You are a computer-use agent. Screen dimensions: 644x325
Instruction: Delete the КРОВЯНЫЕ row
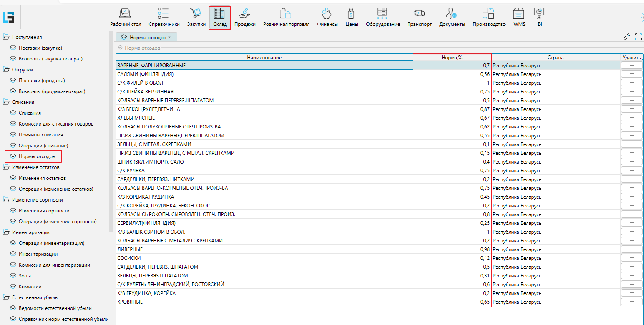pyautogui.click(x=631, y=302)
